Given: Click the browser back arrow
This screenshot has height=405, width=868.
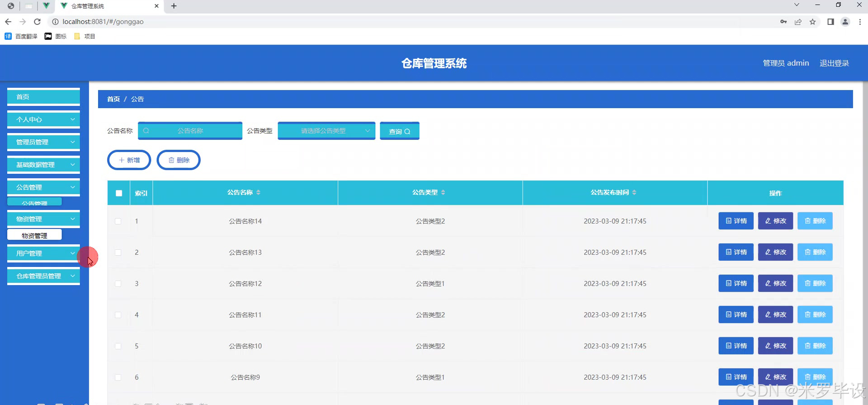Looking at the screenshot, I should 8,22.
